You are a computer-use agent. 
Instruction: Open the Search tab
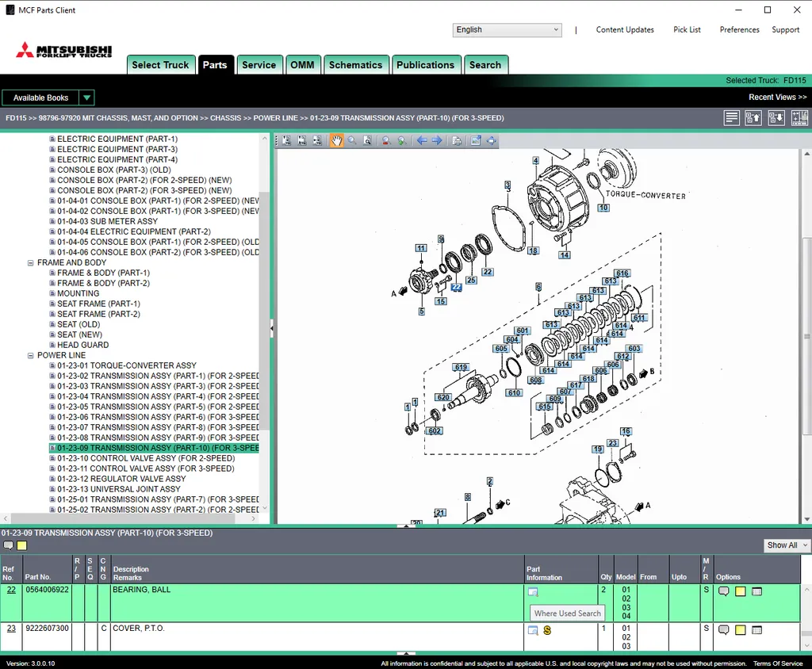pos(485,65)
